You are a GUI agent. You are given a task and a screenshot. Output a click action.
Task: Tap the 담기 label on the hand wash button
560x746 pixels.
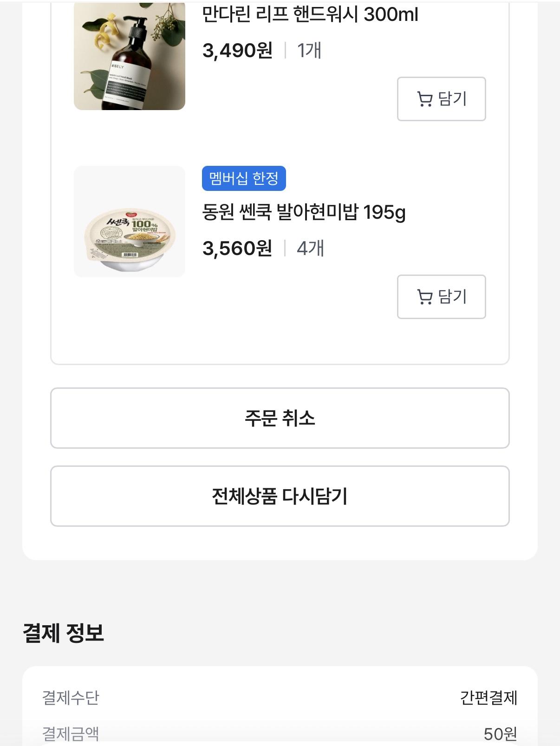452,99
